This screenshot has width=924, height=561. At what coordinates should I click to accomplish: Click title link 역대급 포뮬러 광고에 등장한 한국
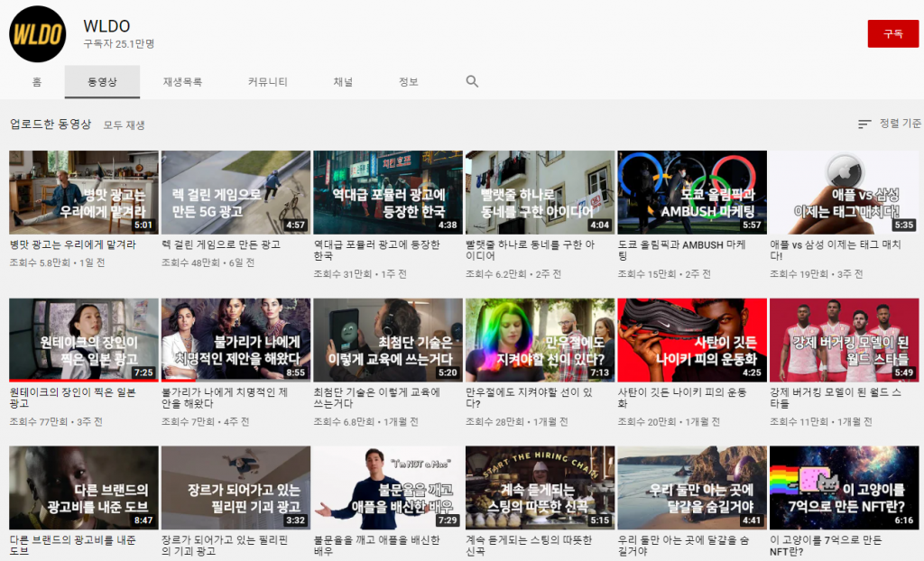click(x=376, y=251)
